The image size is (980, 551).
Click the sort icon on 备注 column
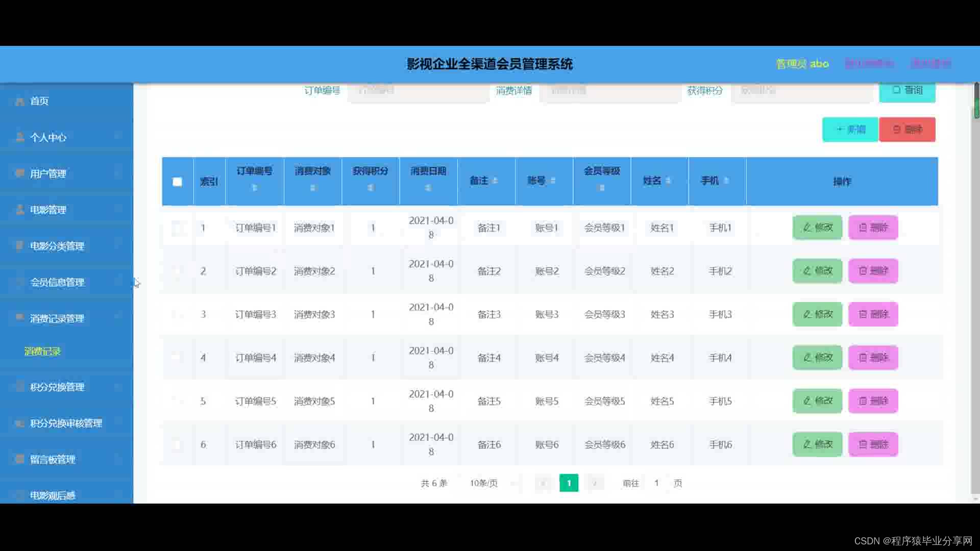(495, 181)
